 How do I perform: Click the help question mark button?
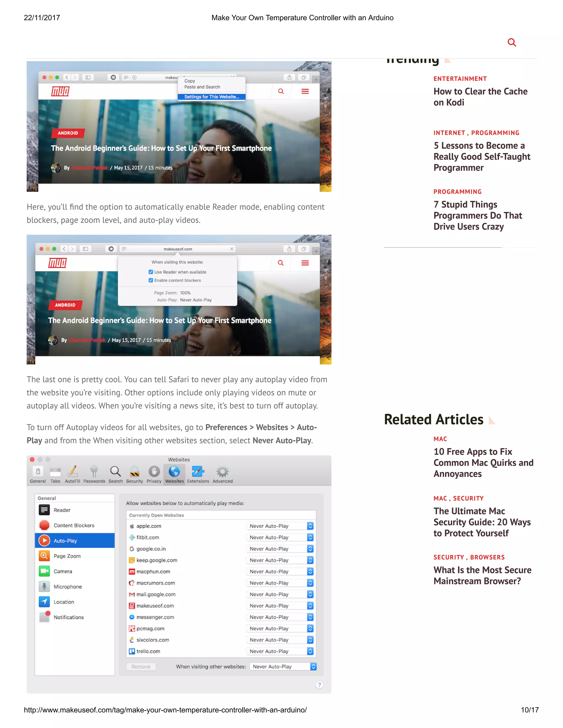[x=319, y=685]
